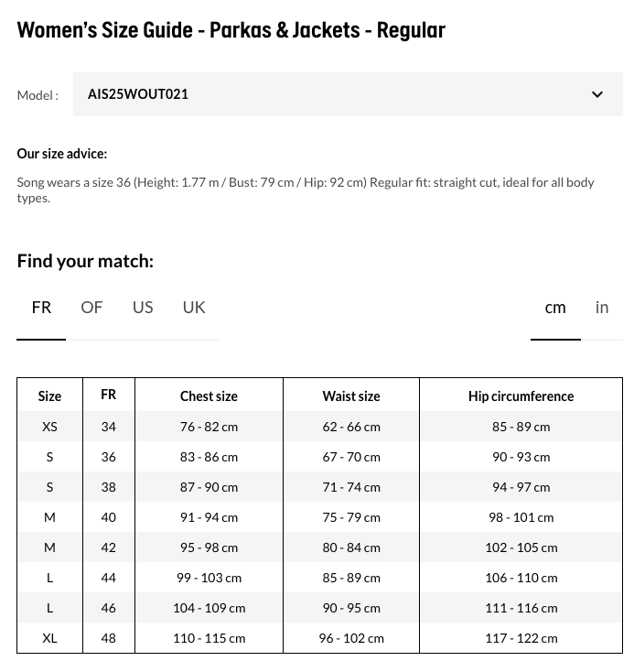
Task: Click the Our size advice heading
Action: (x=62, y=154)
